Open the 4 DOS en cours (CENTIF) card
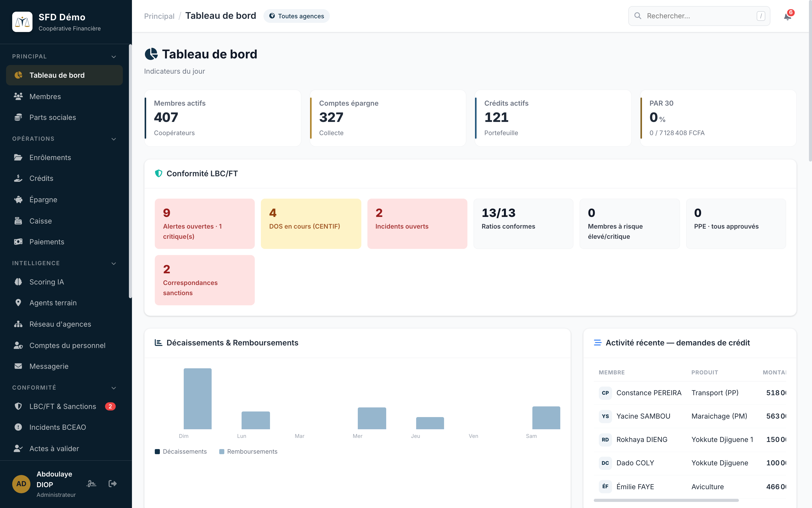 point(311,224)
